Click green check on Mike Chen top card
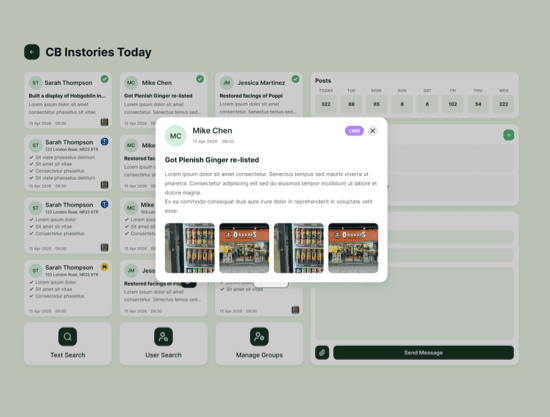 200,79
